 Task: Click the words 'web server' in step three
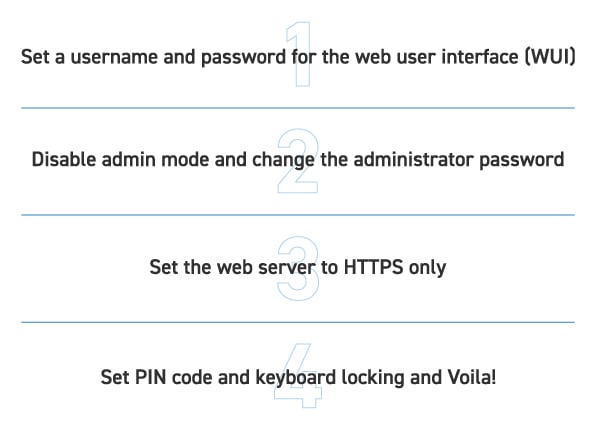click(266, 267)
